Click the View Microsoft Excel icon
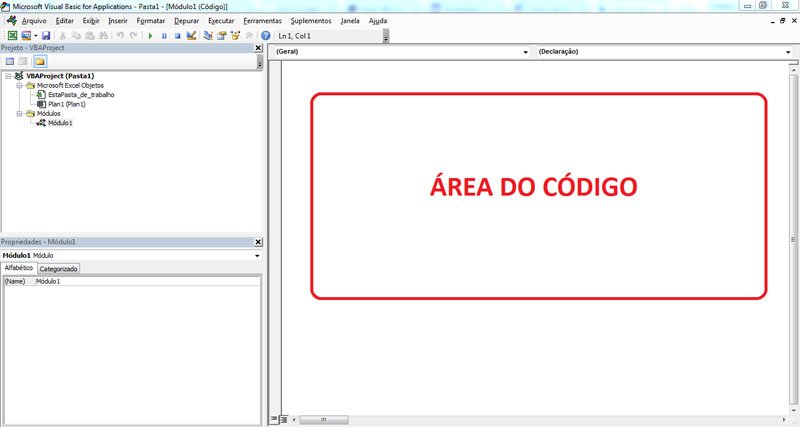 pos(12,35)
